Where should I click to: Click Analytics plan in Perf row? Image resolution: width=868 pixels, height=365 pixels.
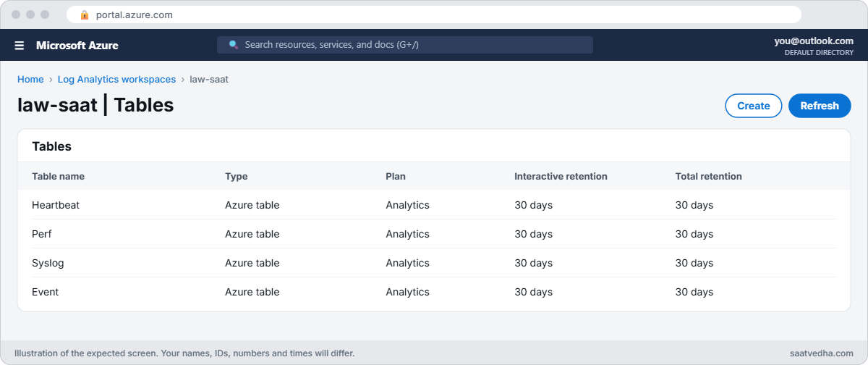(x=408, y=234)
